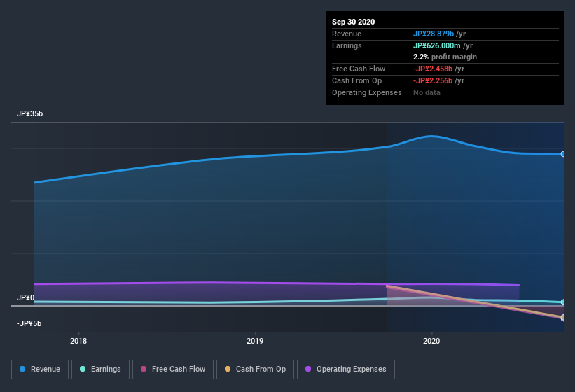Toggle the Free Cash Flow legend series
The width and height of the screenshot is (575, 392).
pos(173,370)
